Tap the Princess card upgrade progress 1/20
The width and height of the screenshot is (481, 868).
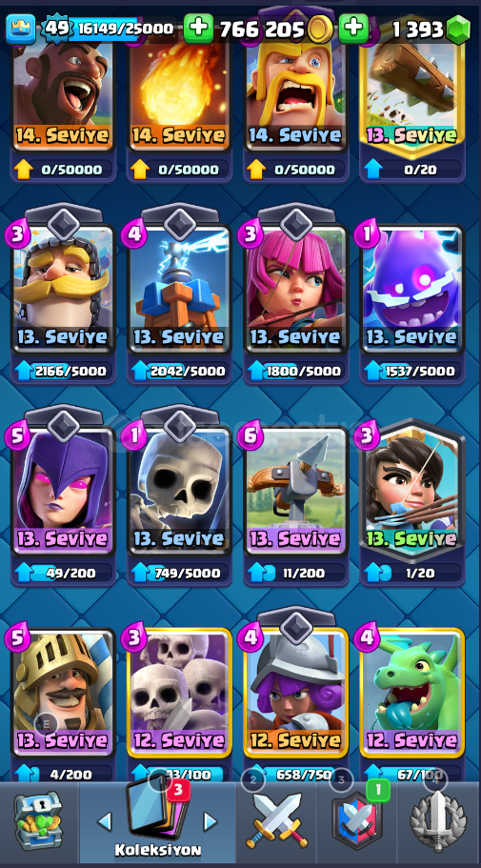412,573
